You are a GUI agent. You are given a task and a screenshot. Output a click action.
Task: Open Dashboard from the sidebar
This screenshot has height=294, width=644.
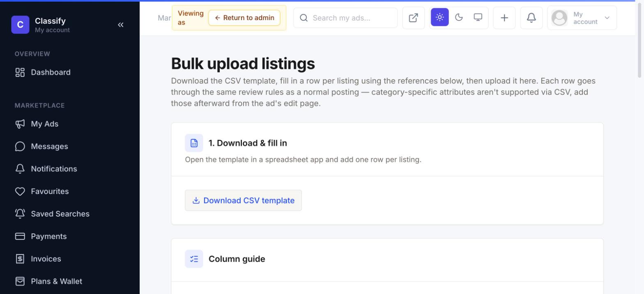(70, 72)
